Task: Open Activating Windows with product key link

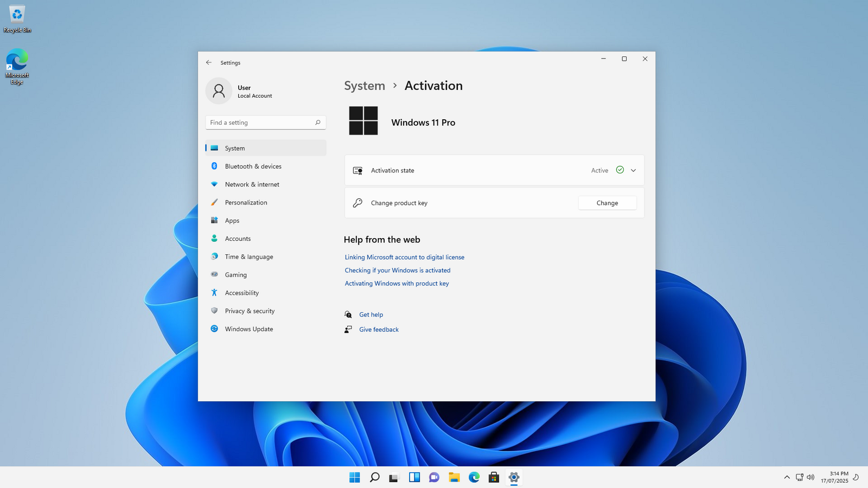Action: [397, 283]
